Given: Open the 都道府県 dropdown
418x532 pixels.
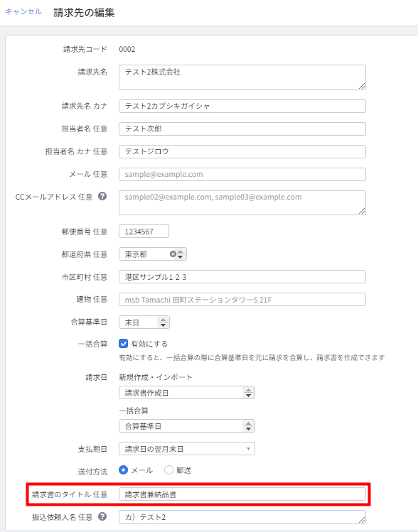Looking at the screenshot, I should [x=152, y=254].
